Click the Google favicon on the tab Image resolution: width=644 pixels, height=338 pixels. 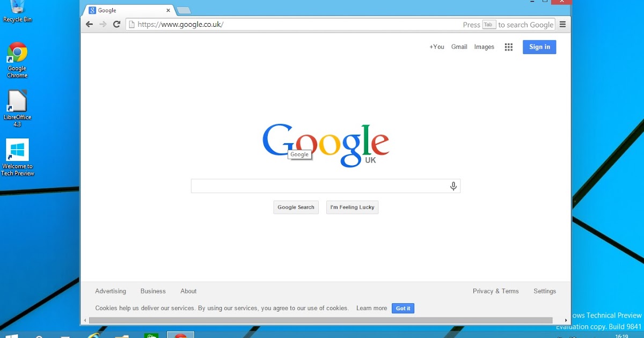pyautogui.click(x=92, y=10)
